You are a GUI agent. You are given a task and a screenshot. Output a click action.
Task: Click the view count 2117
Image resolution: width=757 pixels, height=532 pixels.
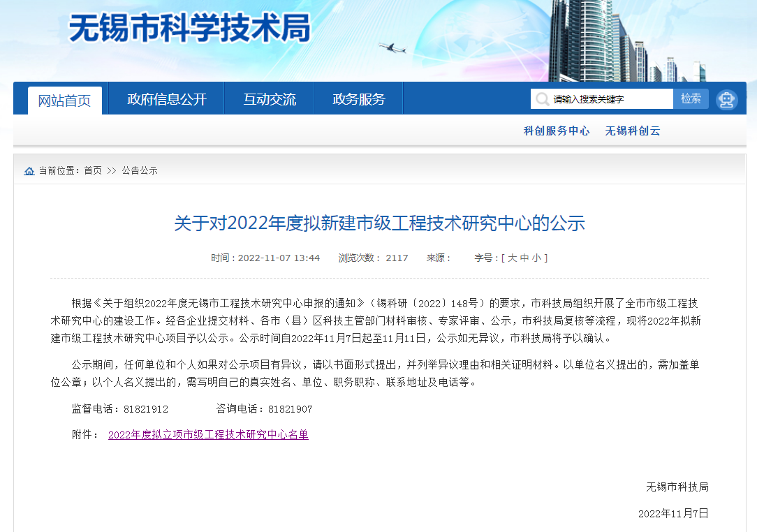coord(397,258)
